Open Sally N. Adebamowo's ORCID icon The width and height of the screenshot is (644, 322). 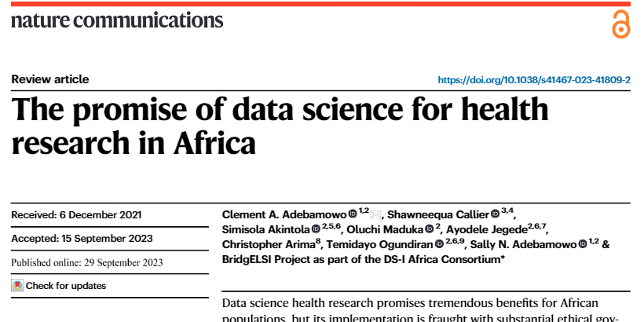(583, 244)
